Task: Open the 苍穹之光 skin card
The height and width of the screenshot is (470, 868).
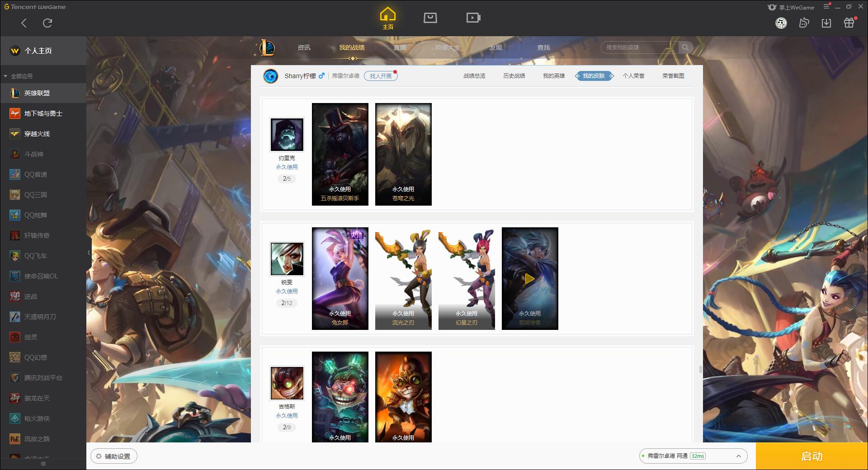Action: [x=403, y=154]
